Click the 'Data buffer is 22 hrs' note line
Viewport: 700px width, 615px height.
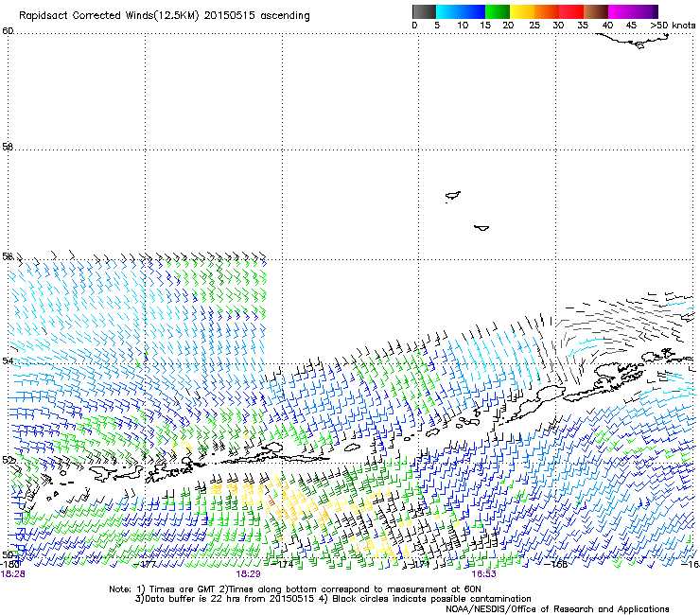(x=333, y=599)
